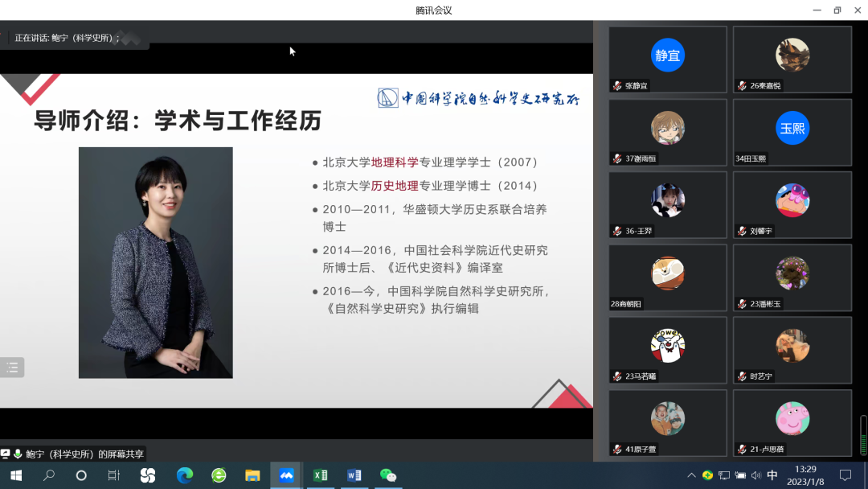Open Tencent Meeting from the taskbar
The width and height of the screenshot is (868, 489).
tap(286, 475)
